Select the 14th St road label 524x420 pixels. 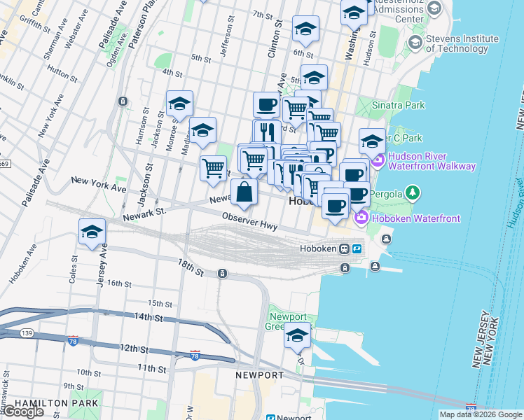(149, 317)
